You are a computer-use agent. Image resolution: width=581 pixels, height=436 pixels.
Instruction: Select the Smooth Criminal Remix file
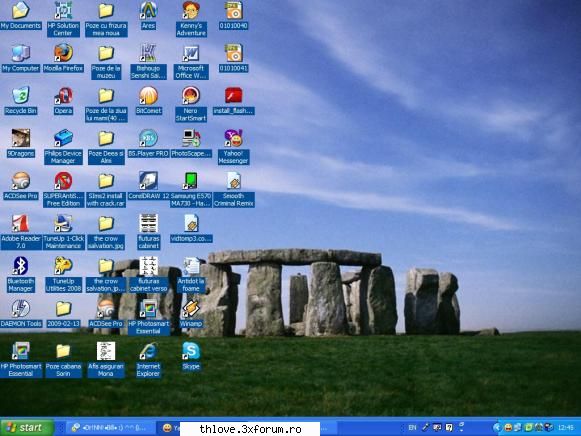233,189
